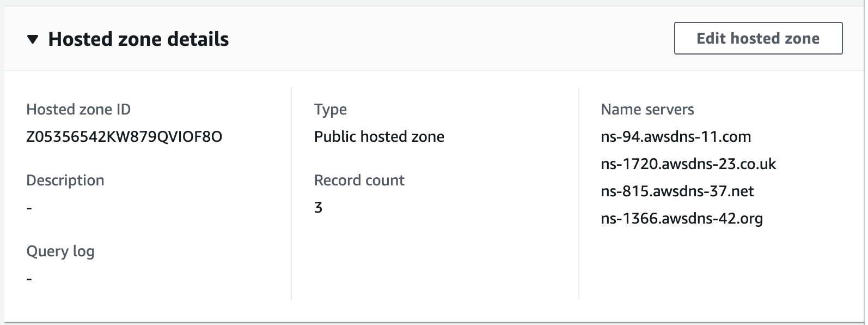Click name server ns-815.awsdns-37.net

(x=677, y=191)
